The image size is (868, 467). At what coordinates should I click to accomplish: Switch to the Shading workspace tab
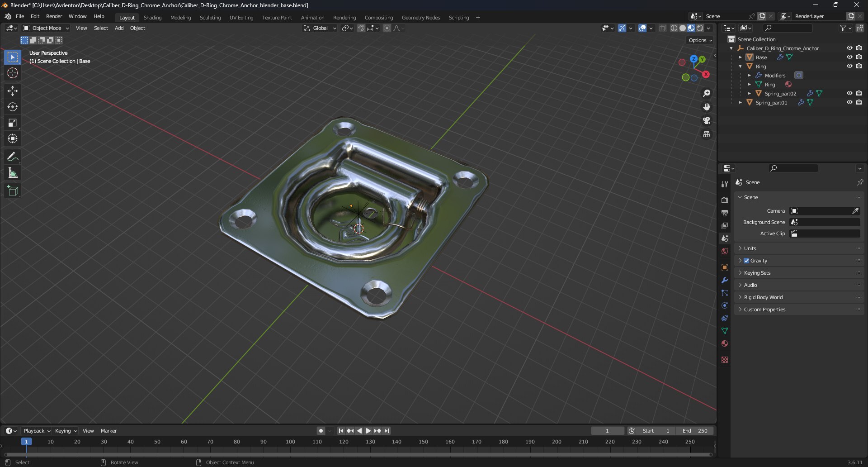pyautogui.click(x=152, y=18)
